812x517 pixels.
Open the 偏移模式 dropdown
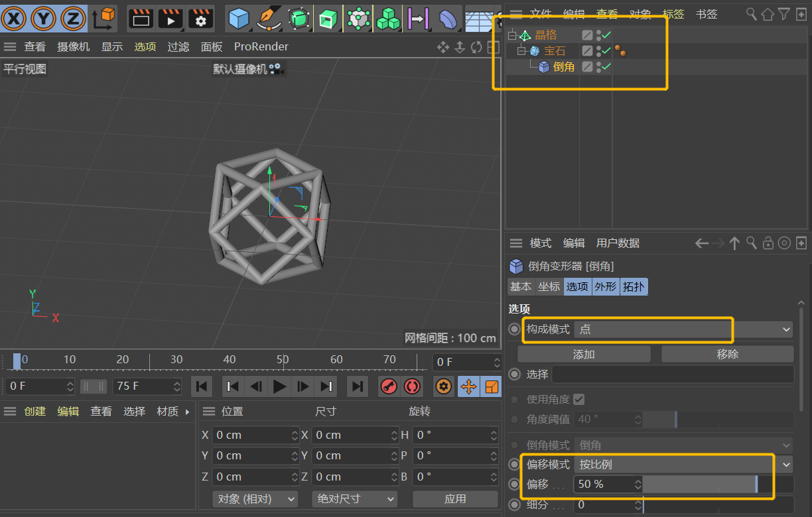coord(684,464)
